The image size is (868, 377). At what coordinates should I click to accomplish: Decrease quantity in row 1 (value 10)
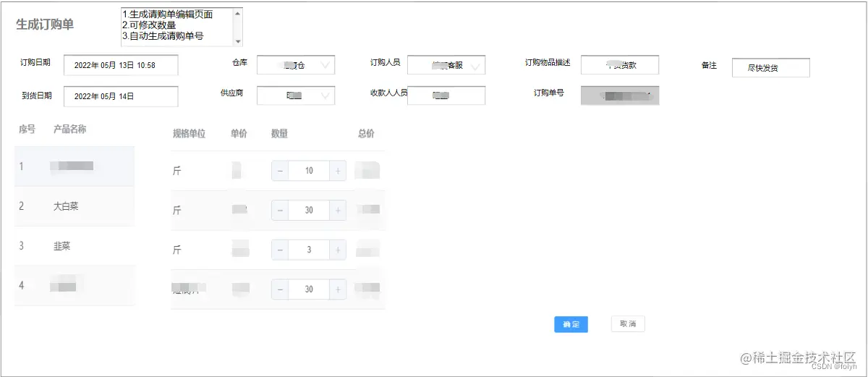pos(280,171)
